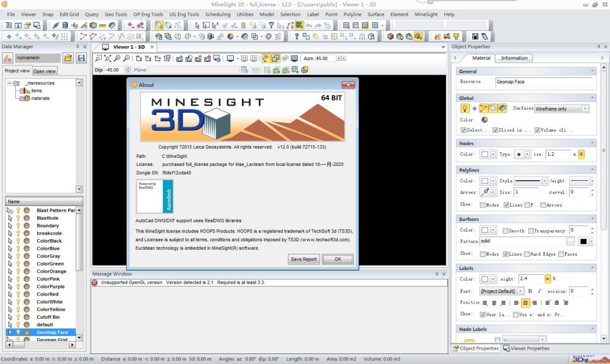Open the Font Project Default dropdown

point(520,291)
